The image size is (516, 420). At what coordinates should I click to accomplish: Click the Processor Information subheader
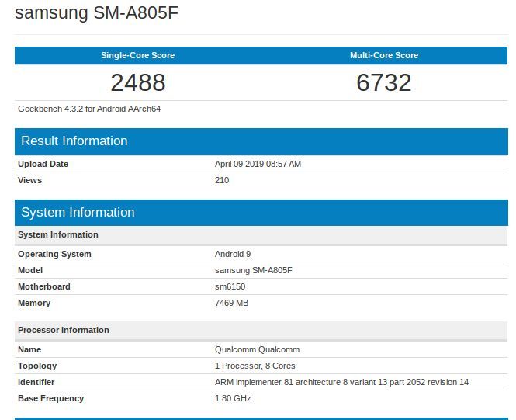pyautogui.click(x=64, y=330)
